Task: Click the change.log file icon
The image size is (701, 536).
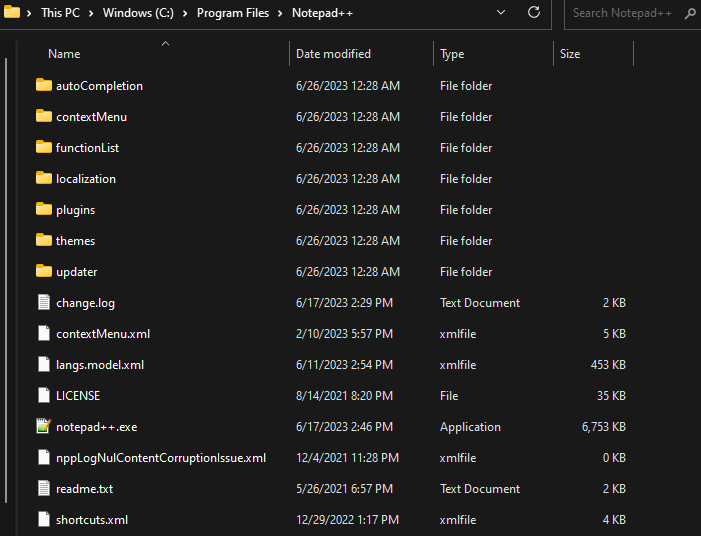Action: 44,302
